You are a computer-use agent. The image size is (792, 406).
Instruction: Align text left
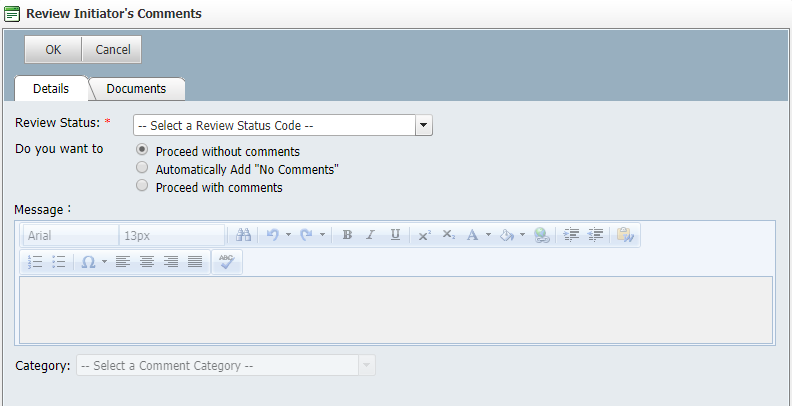point(123,262)
